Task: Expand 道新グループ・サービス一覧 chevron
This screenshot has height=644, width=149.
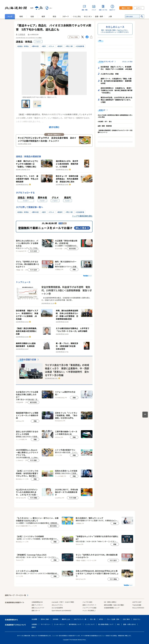Action: (16, 595)
